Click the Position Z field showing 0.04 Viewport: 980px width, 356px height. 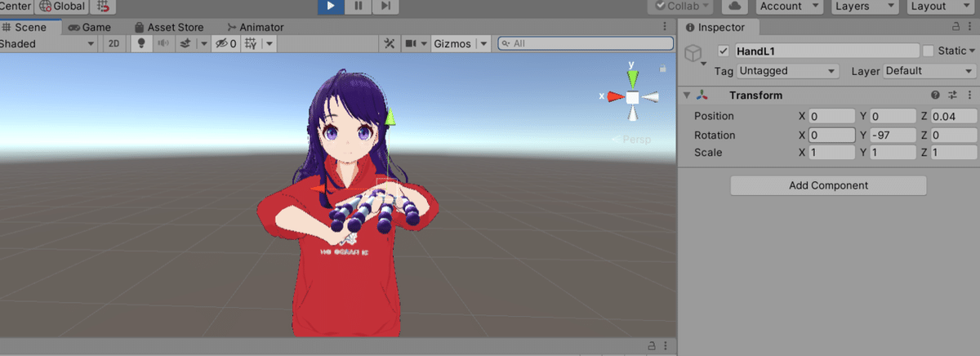(954, 116)
